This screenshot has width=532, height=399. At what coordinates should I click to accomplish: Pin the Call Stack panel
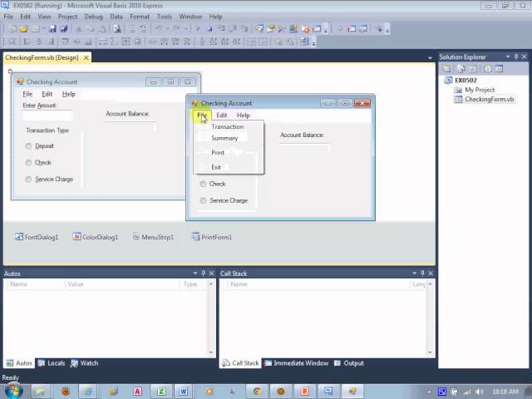(422, 273)
